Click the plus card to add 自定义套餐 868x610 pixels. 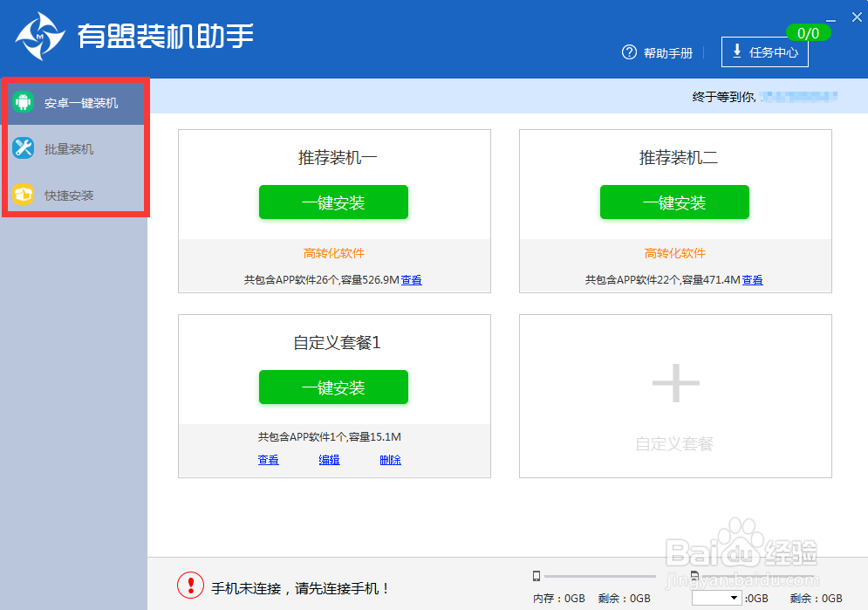pyautogui.click(x=674, y=381)
